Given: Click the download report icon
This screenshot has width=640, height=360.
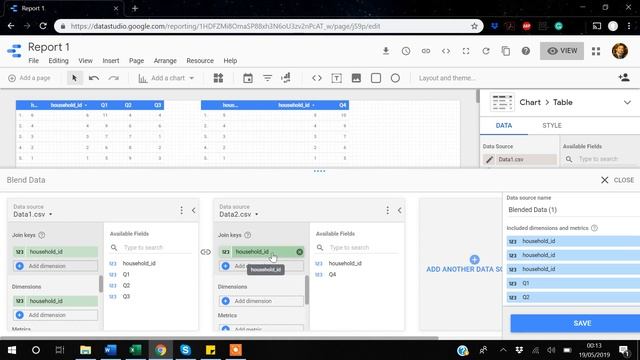Looking at the screenshot, I should pyautogui.click(x=385, y=51).
